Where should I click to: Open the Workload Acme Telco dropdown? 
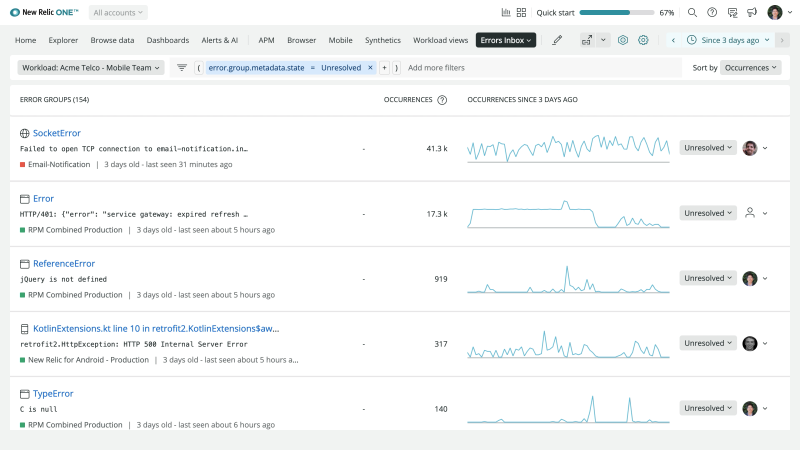click(x=91, y=67)
